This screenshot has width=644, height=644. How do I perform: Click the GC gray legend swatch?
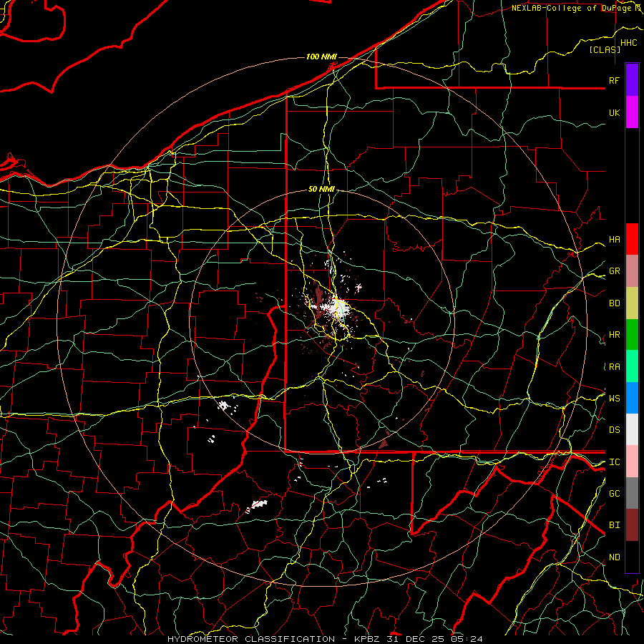(632, 493)
